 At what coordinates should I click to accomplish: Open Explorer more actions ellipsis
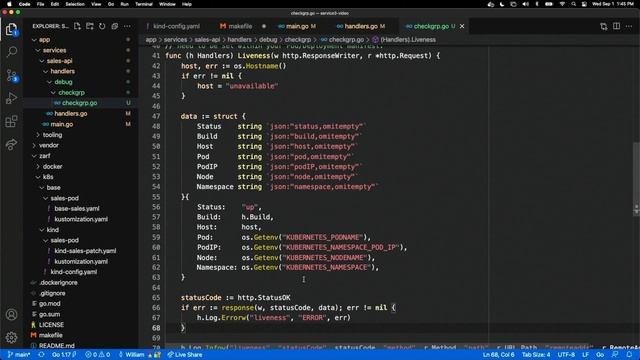(x=127, y=26)
